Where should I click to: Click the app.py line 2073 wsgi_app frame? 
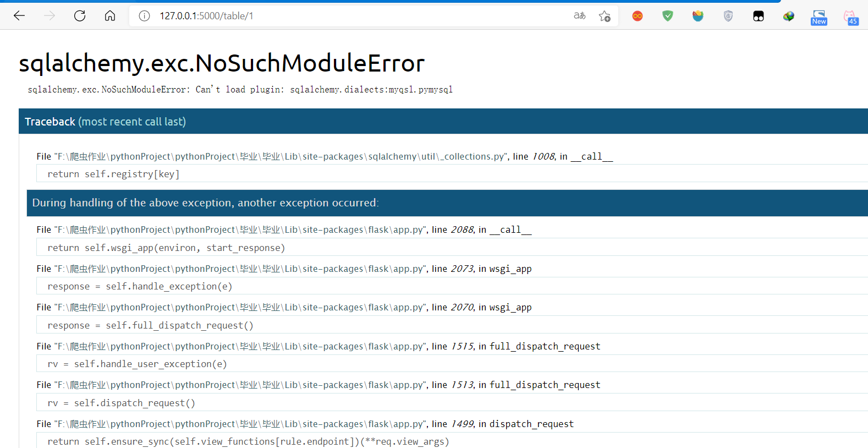tap(284, 269)
